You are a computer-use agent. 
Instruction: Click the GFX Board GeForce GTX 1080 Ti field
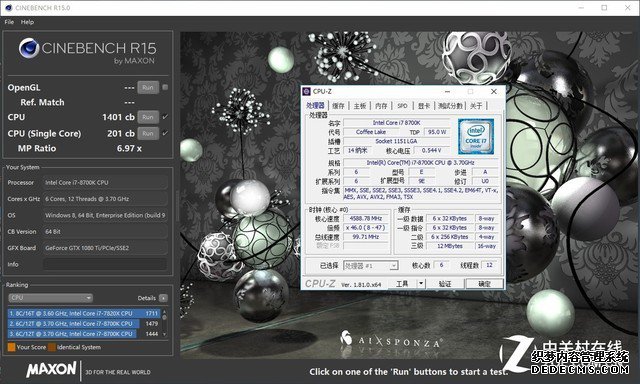[x=105, y=248]
